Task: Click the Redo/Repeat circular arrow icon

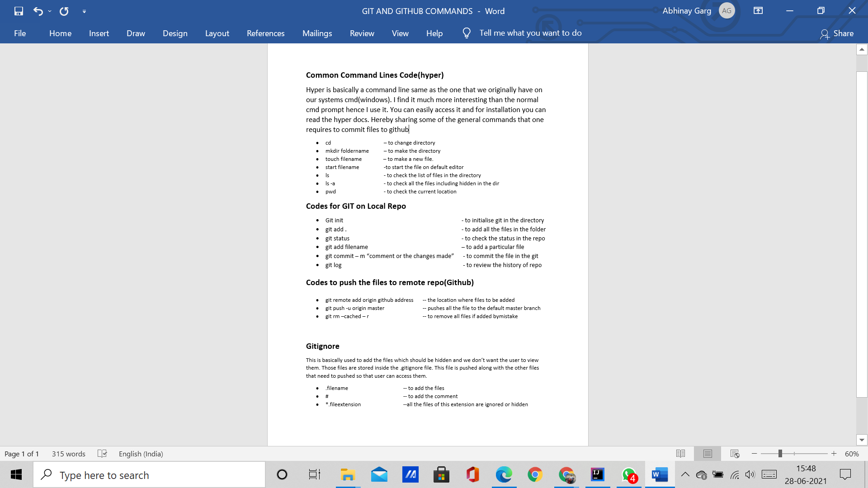Action: pyautogui.click(x=64, y=11)
